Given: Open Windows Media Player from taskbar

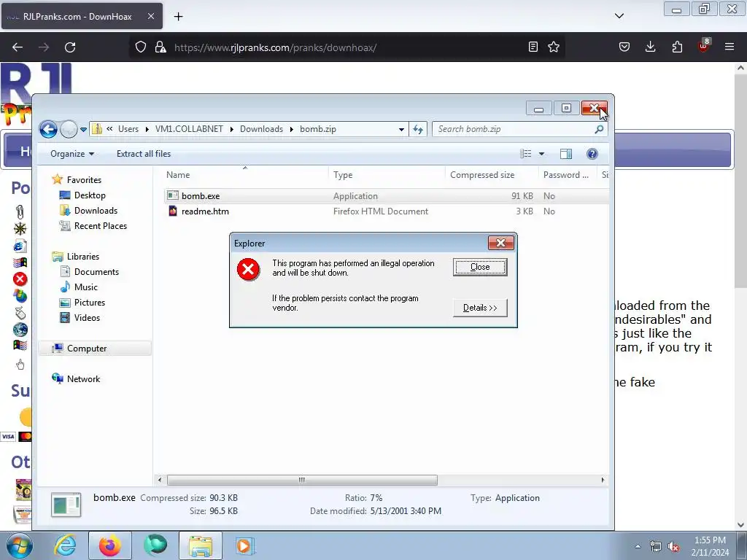Looking at the screenshot, I should [245, 545].
